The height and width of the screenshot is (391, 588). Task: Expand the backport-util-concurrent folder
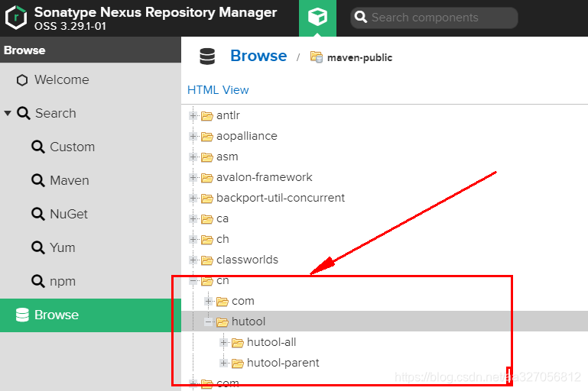(193, 198)
